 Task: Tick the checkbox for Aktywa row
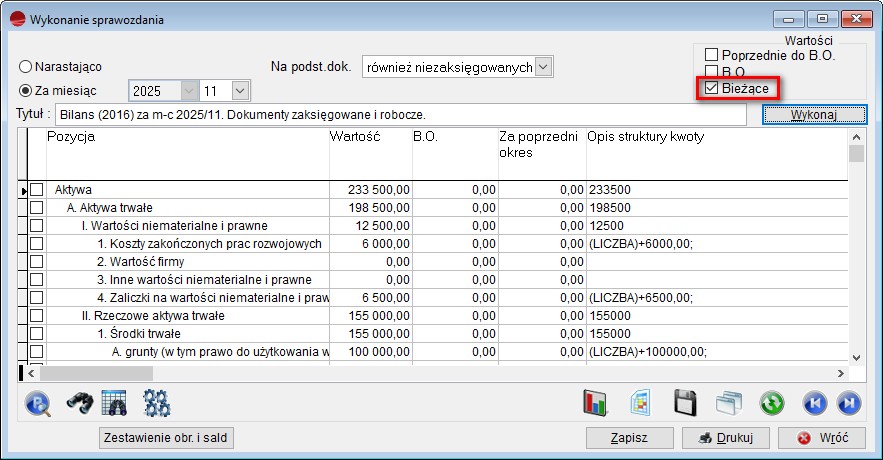pos(37,189)
